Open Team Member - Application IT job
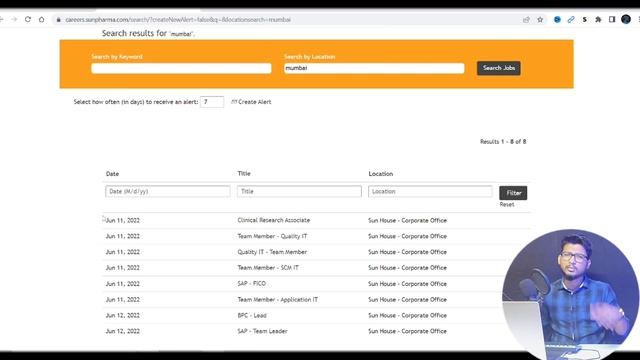 pos(278,299)
